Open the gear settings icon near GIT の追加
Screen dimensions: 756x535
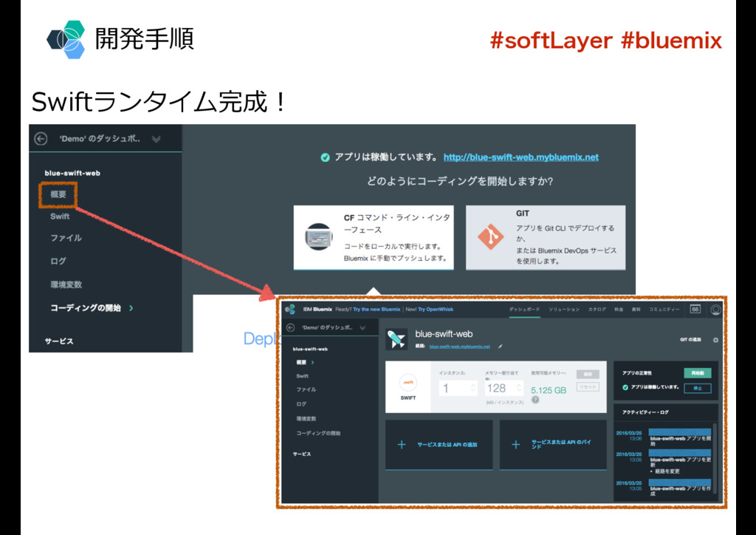tap(715, 340)
